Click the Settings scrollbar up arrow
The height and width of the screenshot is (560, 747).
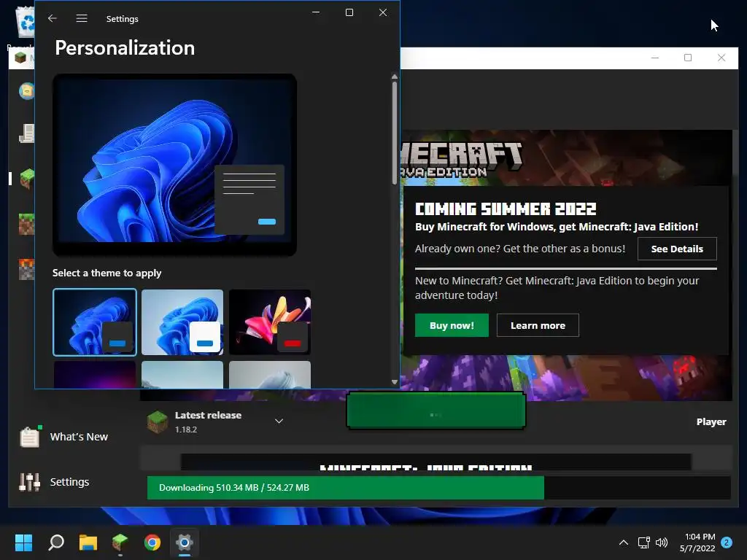(395, 77)
